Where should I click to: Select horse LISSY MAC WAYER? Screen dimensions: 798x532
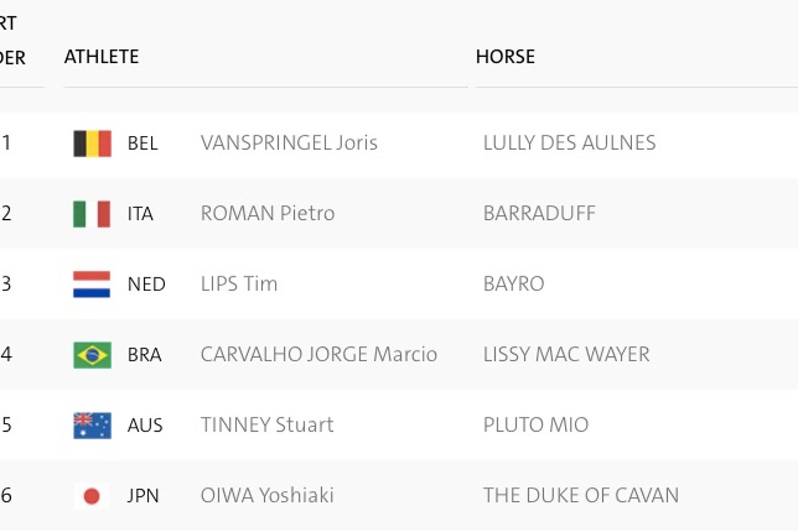[566, 354]
